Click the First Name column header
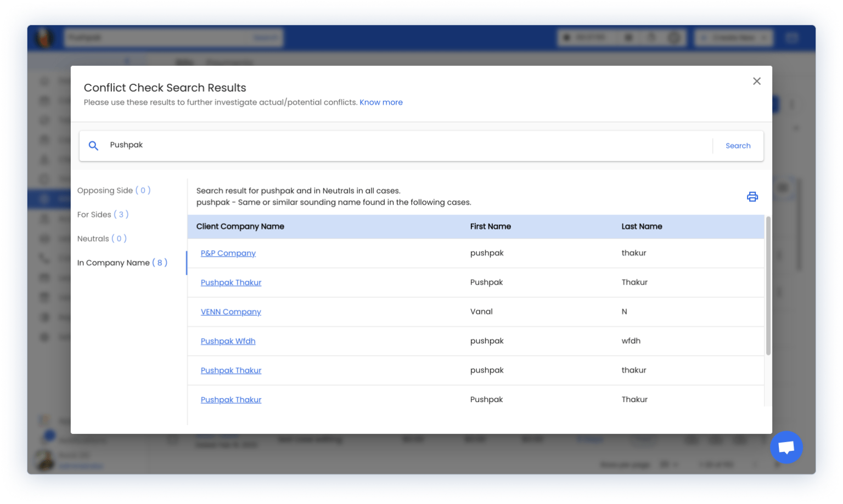 (490, 226)
